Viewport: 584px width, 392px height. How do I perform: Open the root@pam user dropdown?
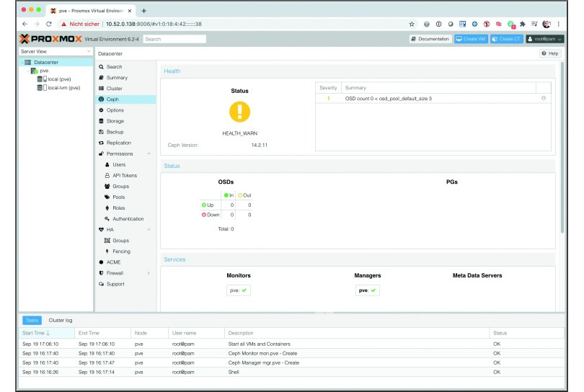pos(544,39)
